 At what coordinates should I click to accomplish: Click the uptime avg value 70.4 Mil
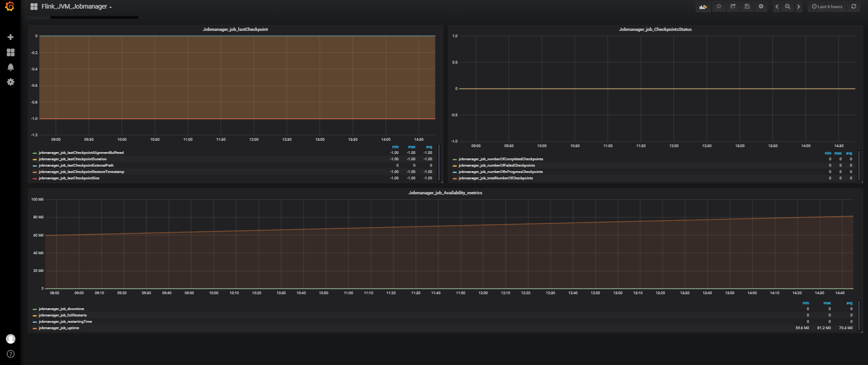(846, 328)
